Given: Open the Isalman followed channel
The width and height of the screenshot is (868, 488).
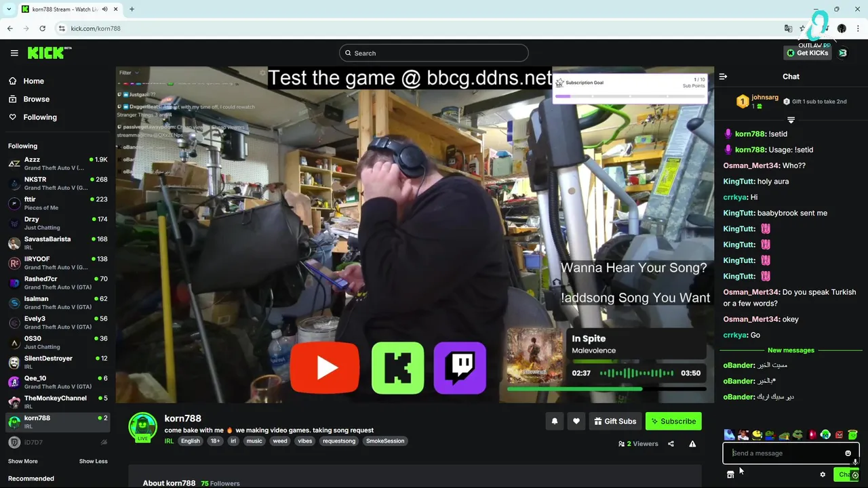Looking at the screenshot, I should point(57,302).
